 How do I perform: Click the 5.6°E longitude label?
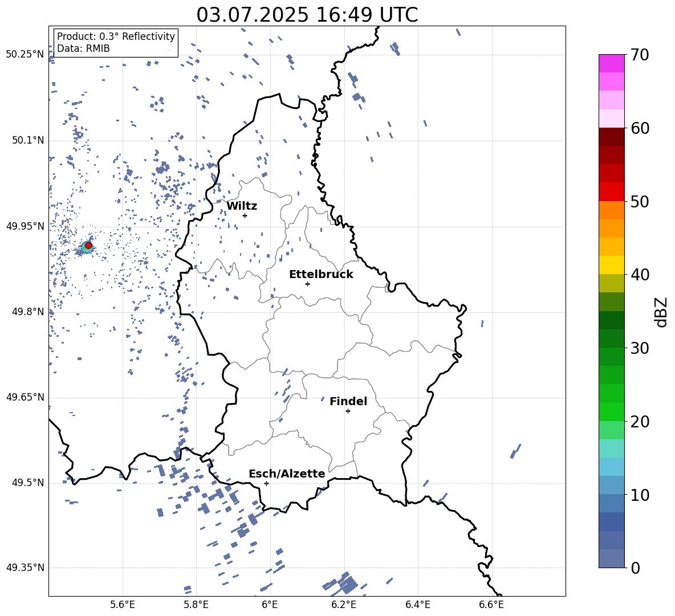click(123, 605)
